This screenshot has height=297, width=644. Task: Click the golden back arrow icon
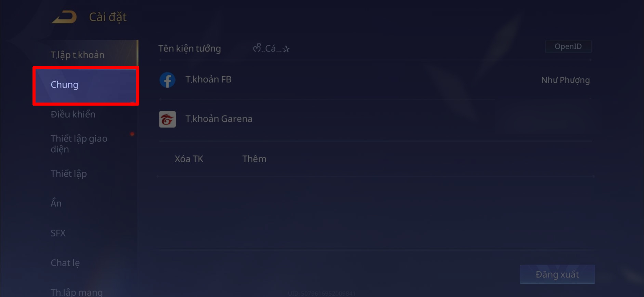tap(64, 17)
